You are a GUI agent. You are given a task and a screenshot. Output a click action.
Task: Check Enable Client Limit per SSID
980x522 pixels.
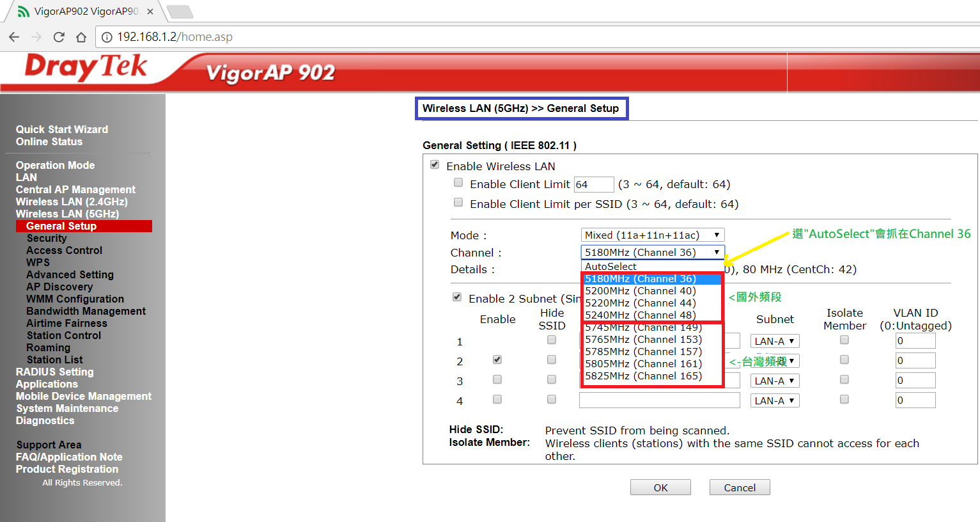point(458,203)
